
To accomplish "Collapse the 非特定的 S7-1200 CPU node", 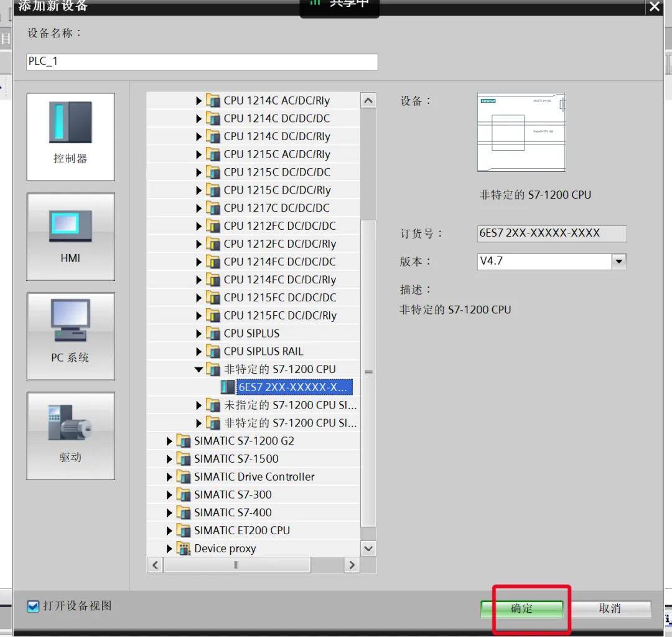I will tap(198, 369).
